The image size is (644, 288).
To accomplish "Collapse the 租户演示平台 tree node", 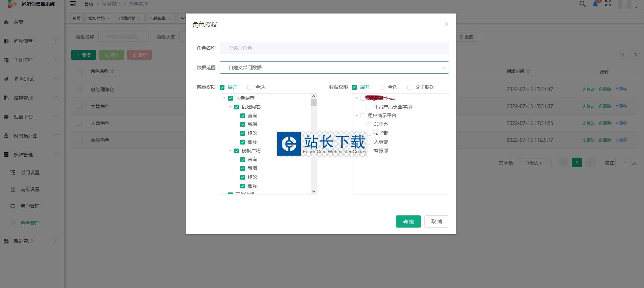I will 357,116.
